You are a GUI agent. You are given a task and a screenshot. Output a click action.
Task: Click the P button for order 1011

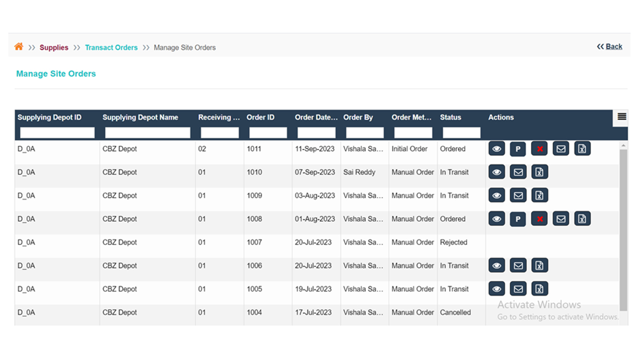tap(518, 149)
